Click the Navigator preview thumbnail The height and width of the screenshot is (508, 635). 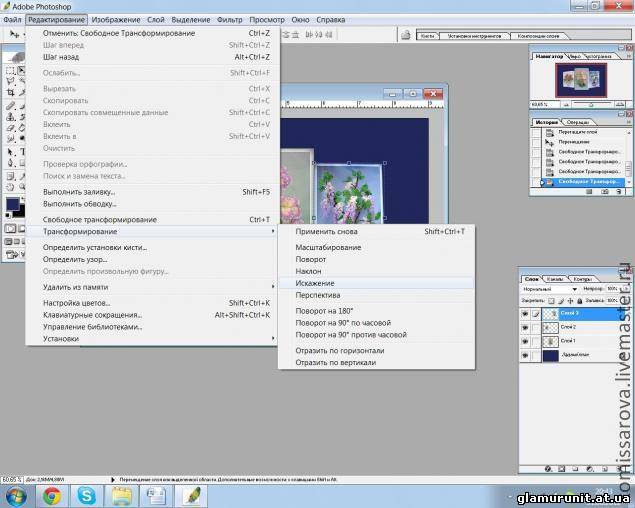(581, 80)
